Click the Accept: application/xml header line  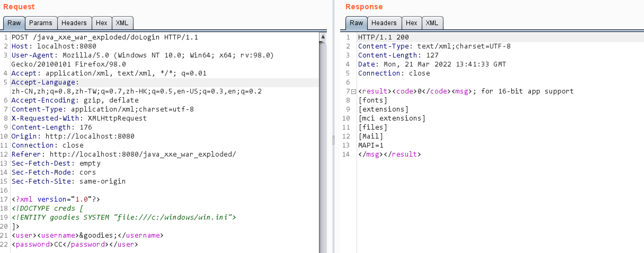coord(109,73)
